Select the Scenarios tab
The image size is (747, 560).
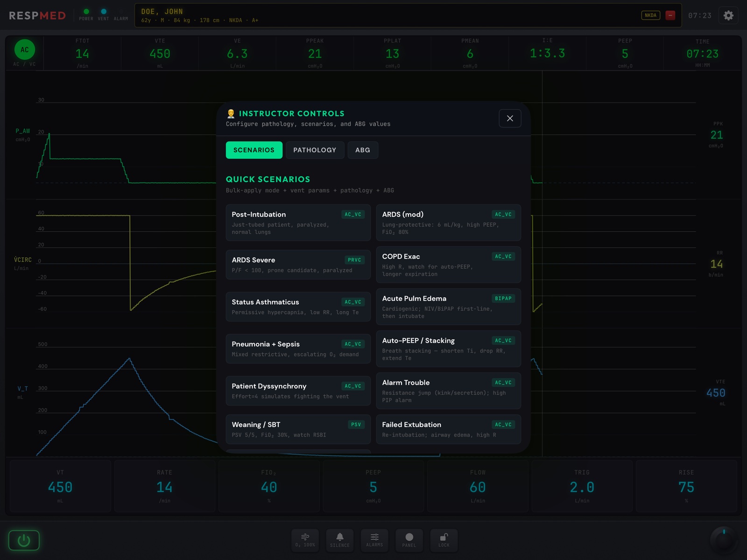[x=254, y=150]
